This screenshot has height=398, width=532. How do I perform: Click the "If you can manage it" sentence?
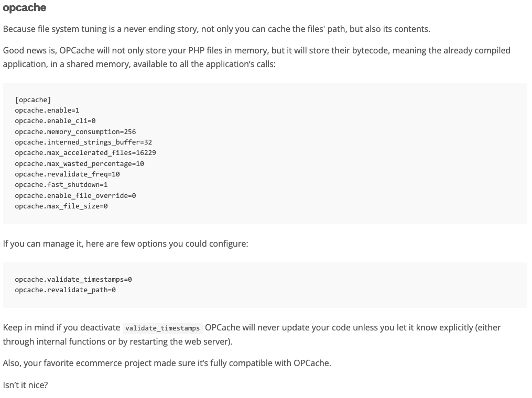[125, 244]
